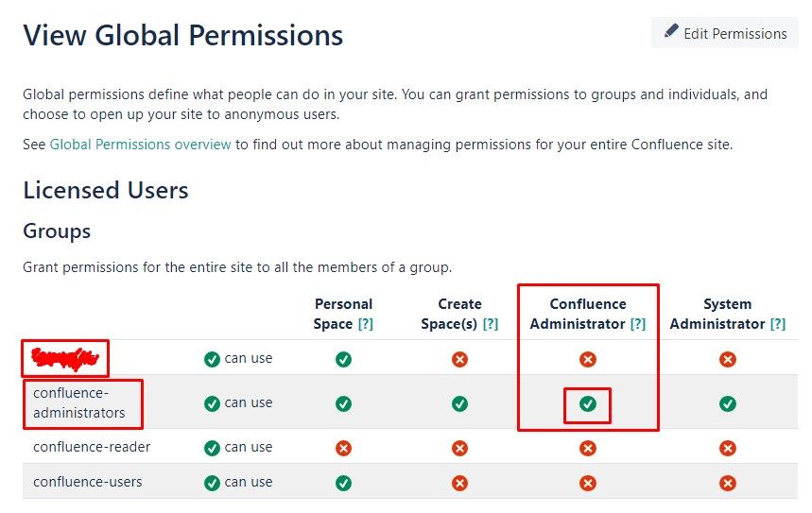Open the Create Space(s) [?] help link

(x=490, y=324)
